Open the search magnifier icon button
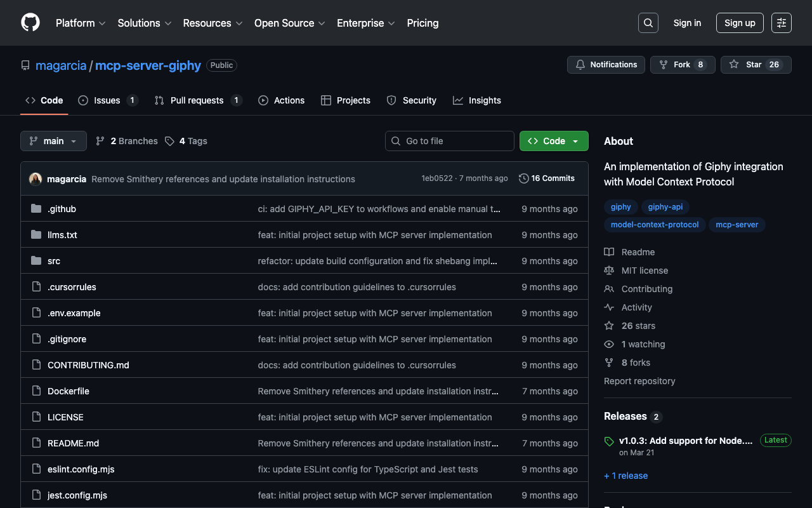Screen dimensions: 812x508 [x=648, y=23]
